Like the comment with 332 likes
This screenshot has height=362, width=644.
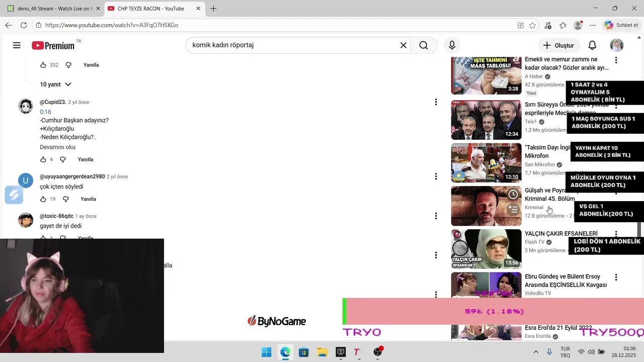43,65
